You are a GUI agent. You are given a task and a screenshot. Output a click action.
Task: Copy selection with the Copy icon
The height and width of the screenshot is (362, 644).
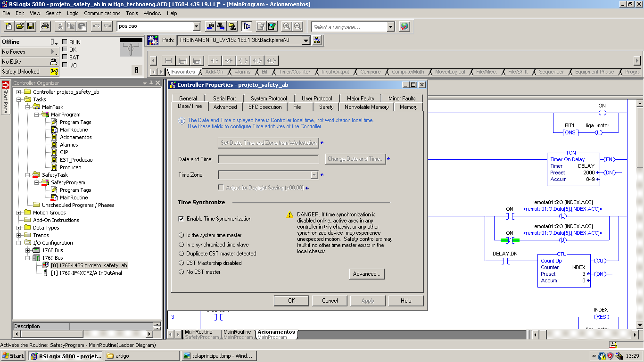[x=71, y=26]
